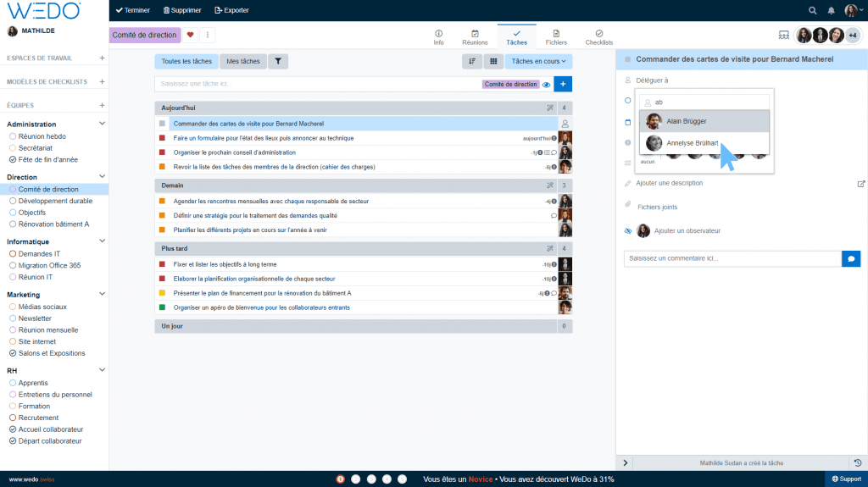The image size is (868, 487).
Task: Switch to the Réunions tab
Action: click(x=475, y=36)
